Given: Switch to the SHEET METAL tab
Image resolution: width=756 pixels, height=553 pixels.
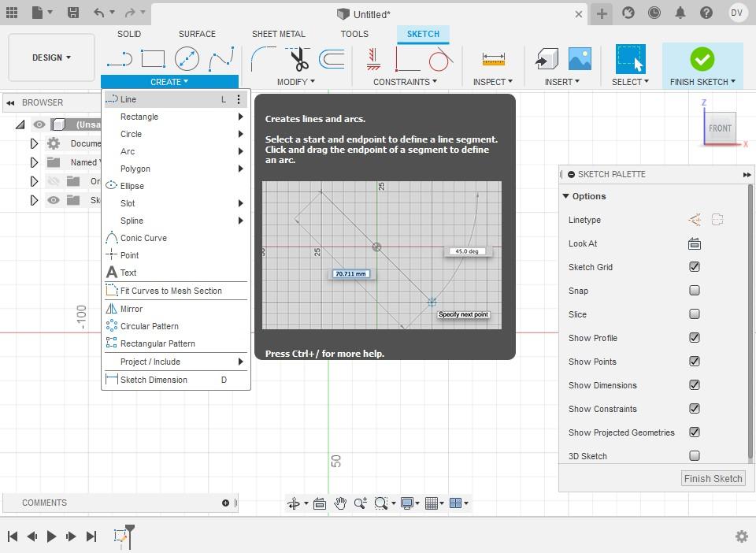Looking at the screenshot, I should click(x=279, y=34).
